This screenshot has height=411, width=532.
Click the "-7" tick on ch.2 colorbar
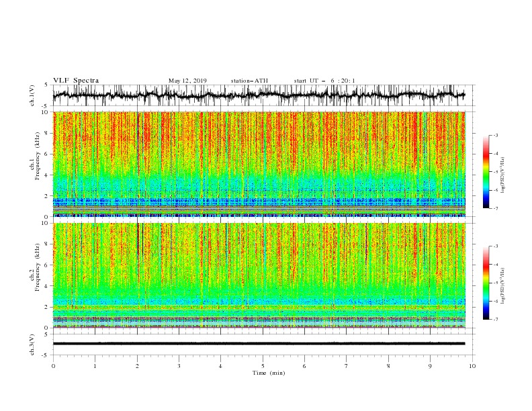495,320
